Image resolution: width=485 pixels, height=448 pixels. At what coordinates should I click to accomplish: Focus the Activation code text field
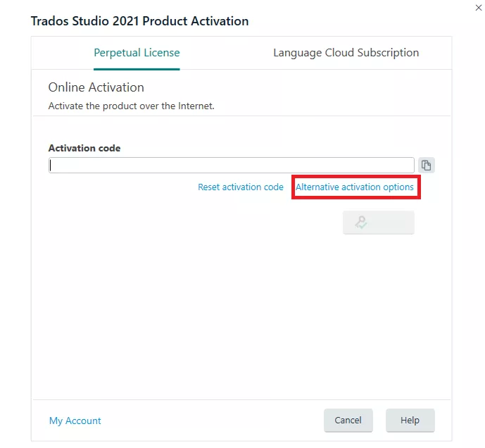(232, 165)
